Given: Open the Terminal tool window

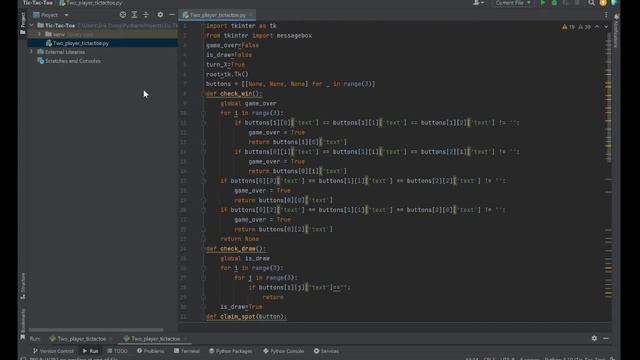Looking at the screenshot, I should pyautogui.click(x=187, y=351).
